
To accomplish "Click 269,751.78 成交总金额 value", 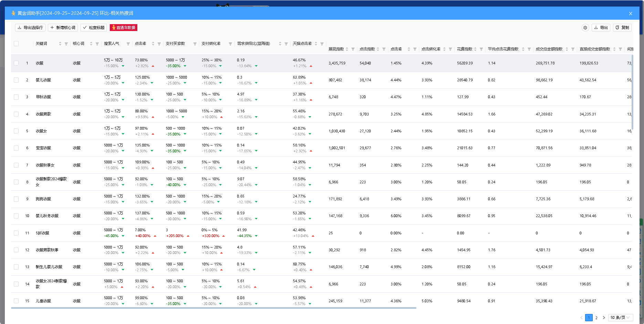I will (545, 63).
